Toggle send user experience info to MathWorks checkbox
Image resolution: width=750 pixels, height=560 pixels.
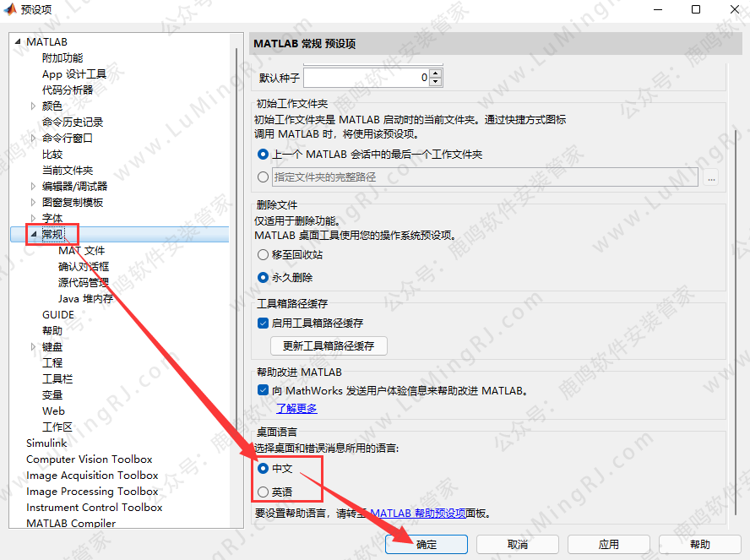point(263,390)
